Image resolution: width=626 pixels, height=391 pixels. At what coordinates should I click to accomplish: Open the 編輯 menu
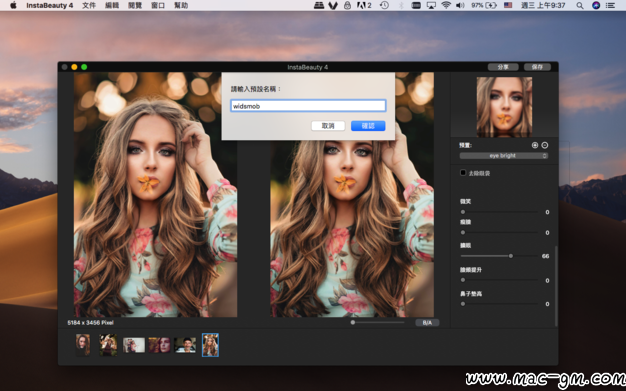(112, 5)
